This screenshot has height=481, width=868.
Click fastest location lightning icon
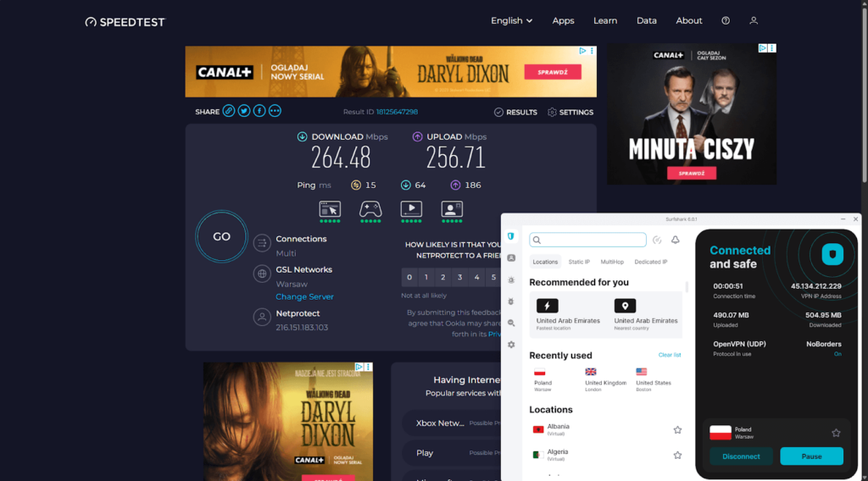547,306
